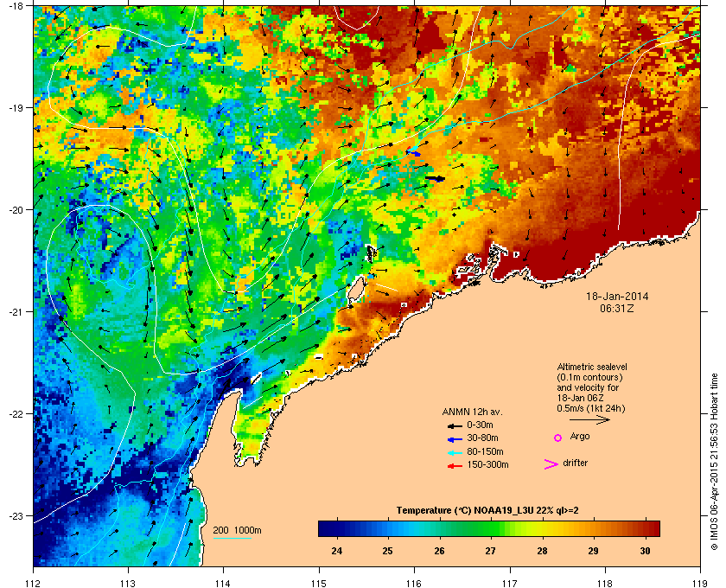Click the magenta drifter chevron symbol
Image resolution: width=726 pixels, height=588 pixels.
551,464
